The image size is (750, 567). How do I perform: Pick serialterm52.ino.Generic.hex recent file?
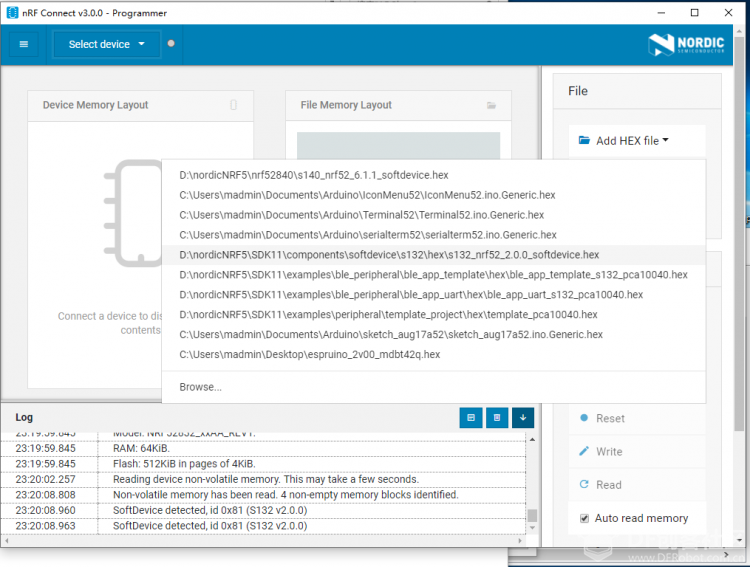tap(434, 235)
